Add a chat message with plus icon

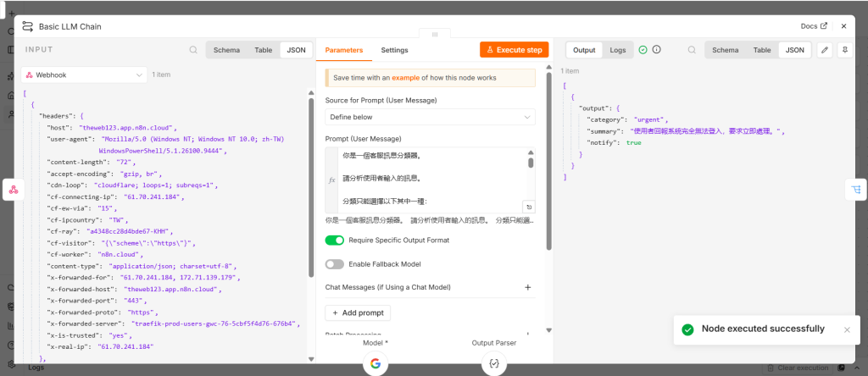pos(527,288)
